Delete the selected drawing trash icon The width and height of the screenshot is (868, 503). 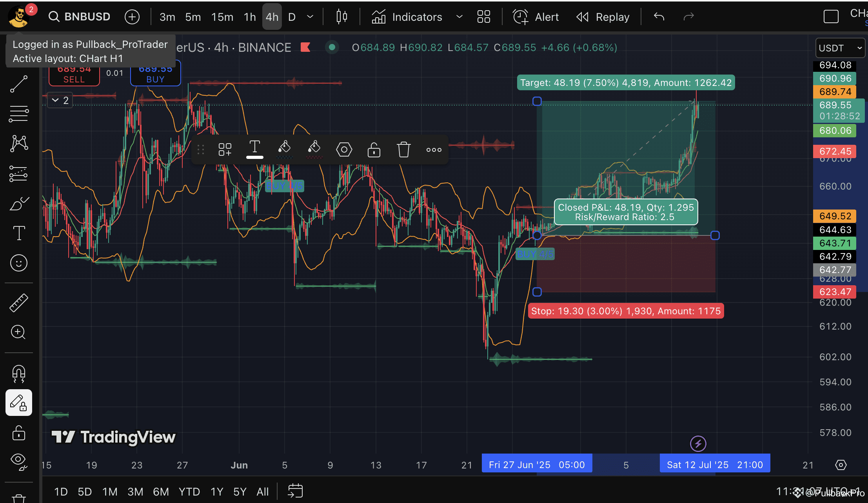404,149
